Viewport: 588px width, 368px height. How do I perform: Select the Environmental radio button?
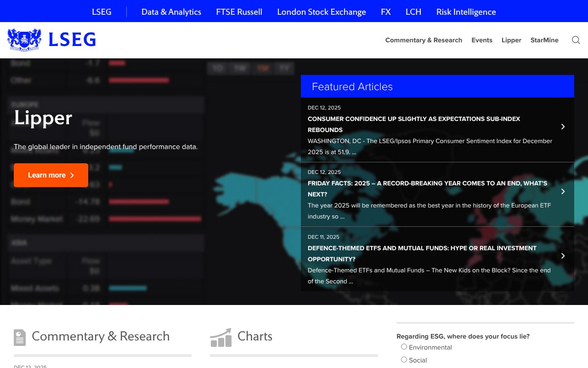point(404,346)
